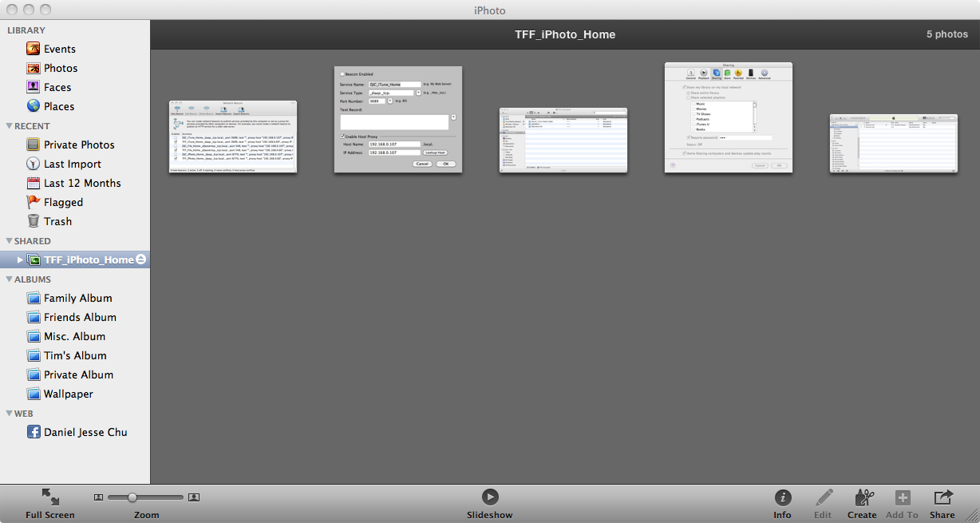
Task: Open the Create menu
Action: (862, 504)
